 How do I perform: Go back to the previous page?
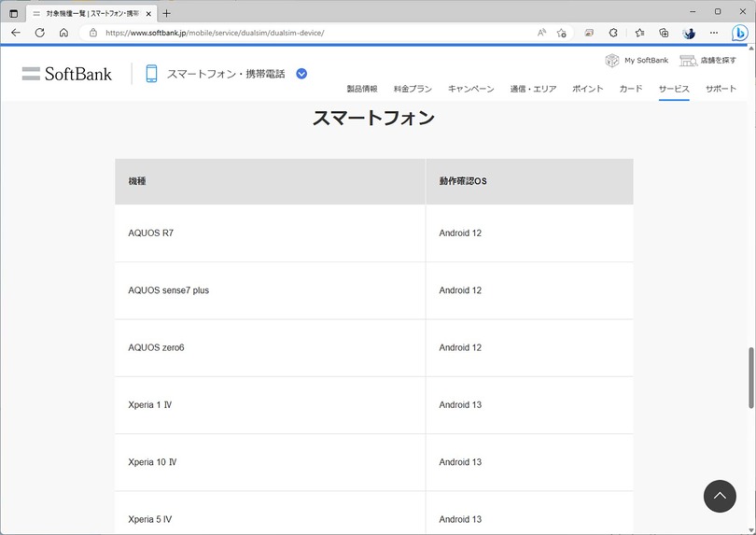[16, 33]
